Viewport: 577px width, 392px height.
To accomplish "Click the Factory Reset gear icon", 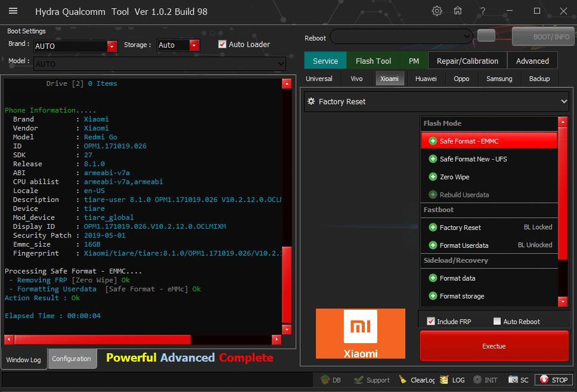I will [311, 101].
